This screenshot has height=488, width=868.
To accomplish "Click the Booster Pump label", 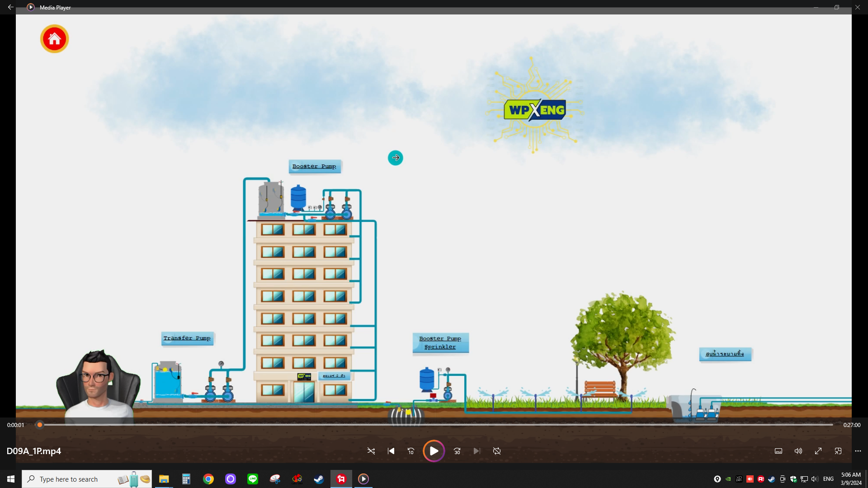I will click(x=314, y=166).
